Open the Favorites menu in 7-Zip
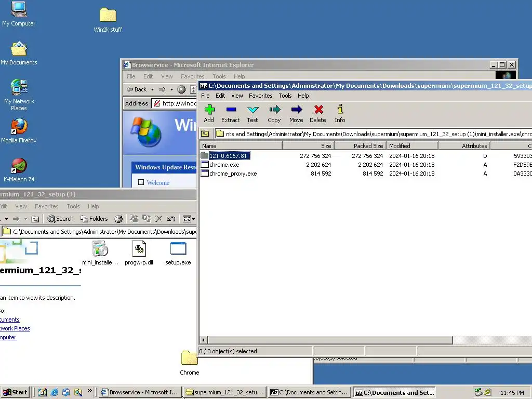Screen dimensions: 532x399 [x=261, y=96]
